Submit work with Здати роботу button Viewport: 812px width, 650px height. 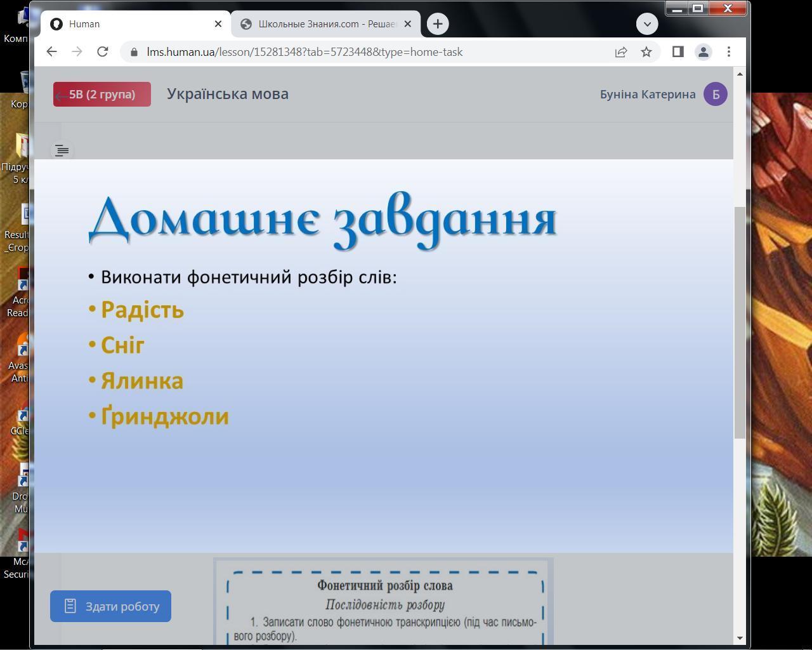[x=110, y=606]
